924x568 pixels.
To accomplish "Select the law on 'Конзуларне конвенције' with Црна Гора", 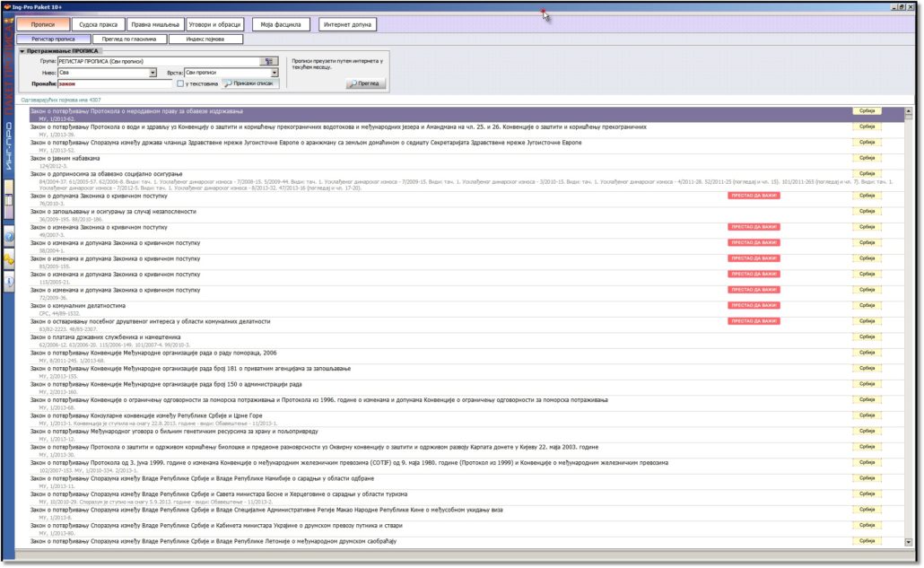I will (466, 419).
